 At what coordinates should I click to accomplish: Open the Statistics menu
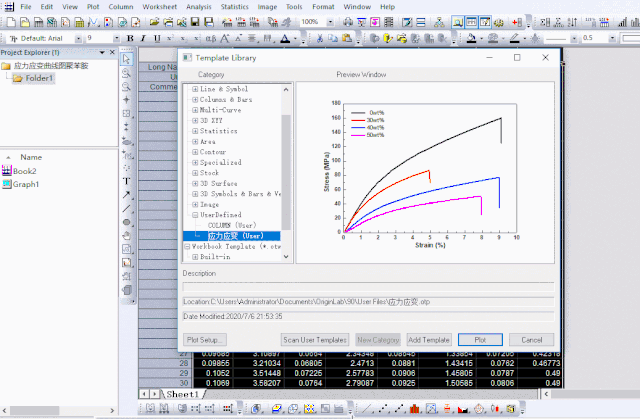tap(234, 7)
